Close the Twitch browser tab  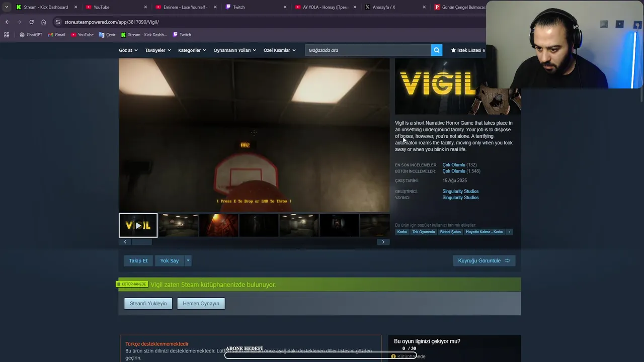[285, 7]
